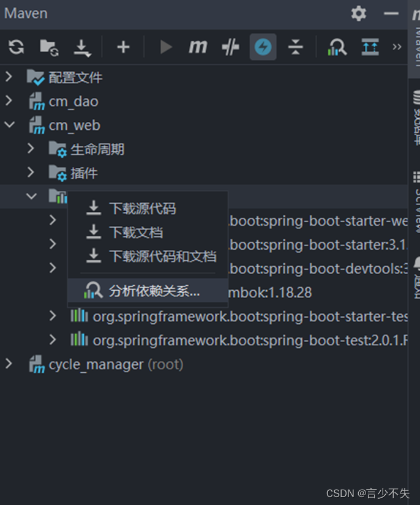Hide the Maven tool window
The height and width of the screenshot is (505, 420).
tap(391, 13)
